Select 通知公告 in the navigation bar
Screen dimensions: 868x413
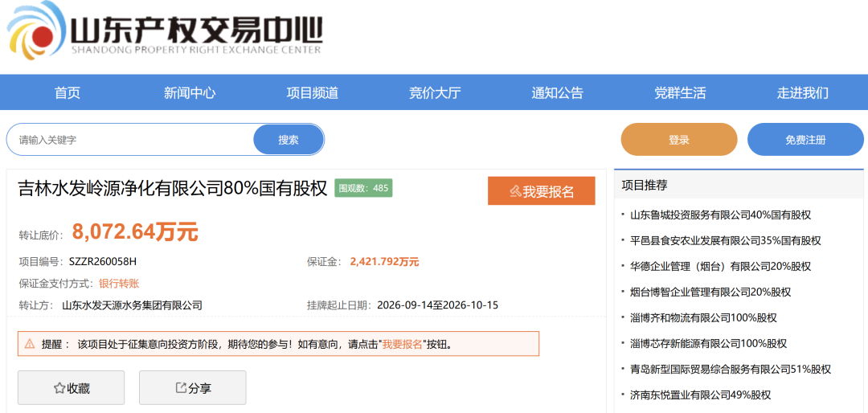point(558,92)
